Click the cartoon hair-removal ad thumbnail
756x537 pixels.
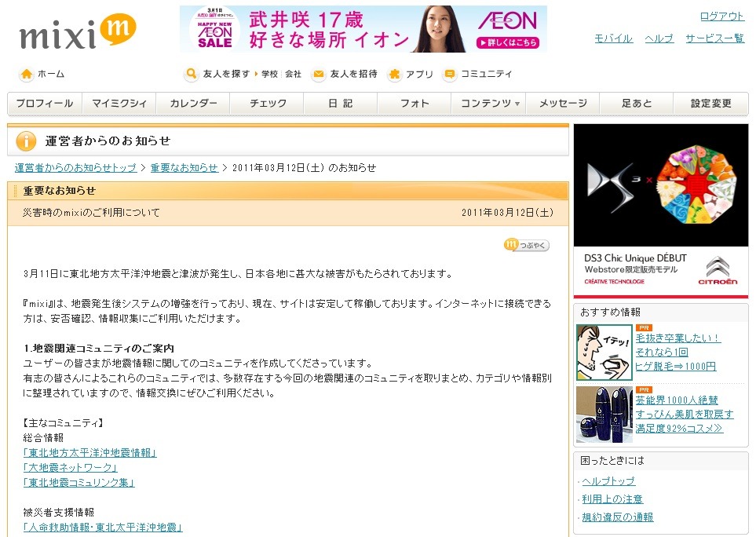coord(604,353)
